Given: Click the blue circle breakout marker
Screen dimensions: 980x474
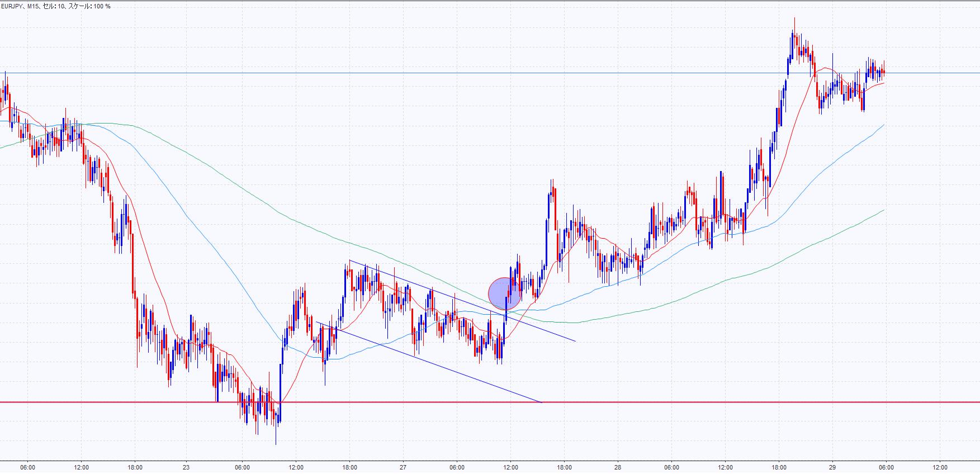Looking at the screenshot, I should 504,293.
